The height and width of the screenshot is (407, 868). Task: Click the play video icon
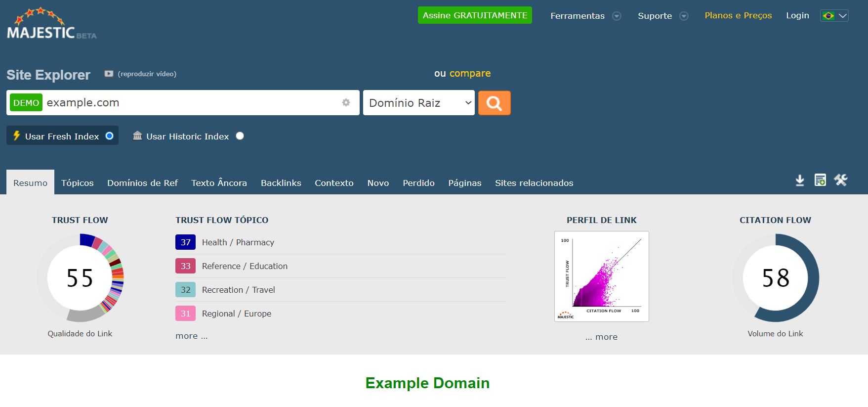tap(109, 74)
